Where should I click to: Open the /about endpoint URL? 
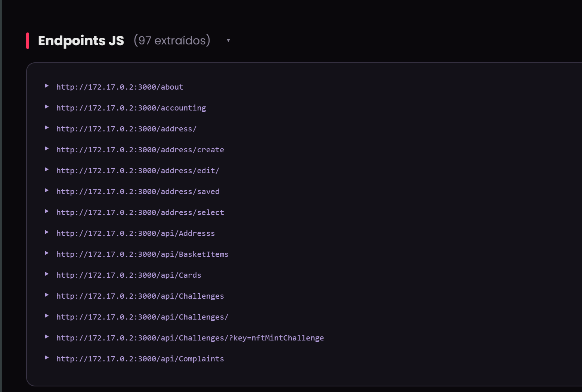coord(120,87)
